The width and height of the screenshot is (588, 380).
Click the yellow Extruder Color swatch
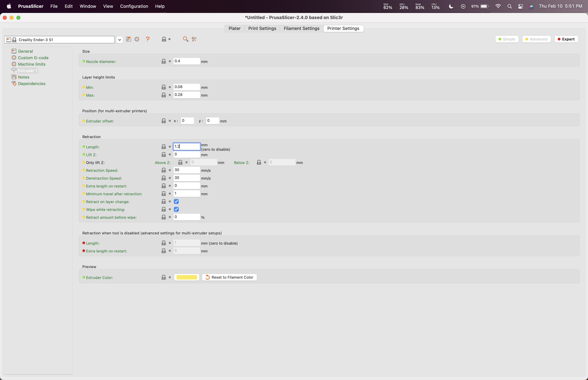187,277
